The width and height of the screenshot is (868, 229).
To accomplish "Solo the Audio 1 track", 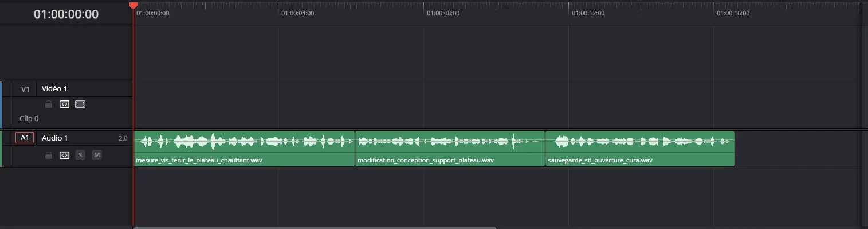I will pos(80,155).
